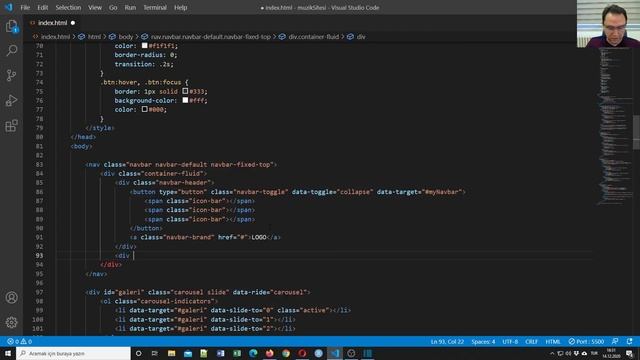Open Word from the taskbar
Screen dimensions: 640x360
[220, 353]
